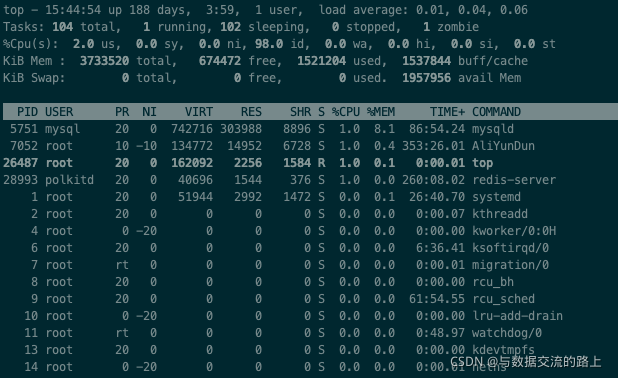
Task: Click the COMMAND column header
Action: pyautogui.click(x=497, y=112)
